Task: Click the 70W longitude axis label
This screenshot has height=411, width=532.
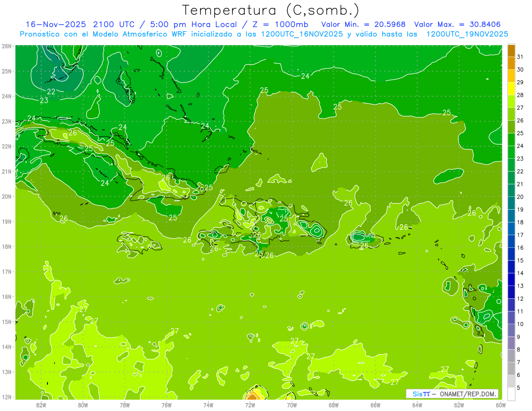Action: point(292,405)
